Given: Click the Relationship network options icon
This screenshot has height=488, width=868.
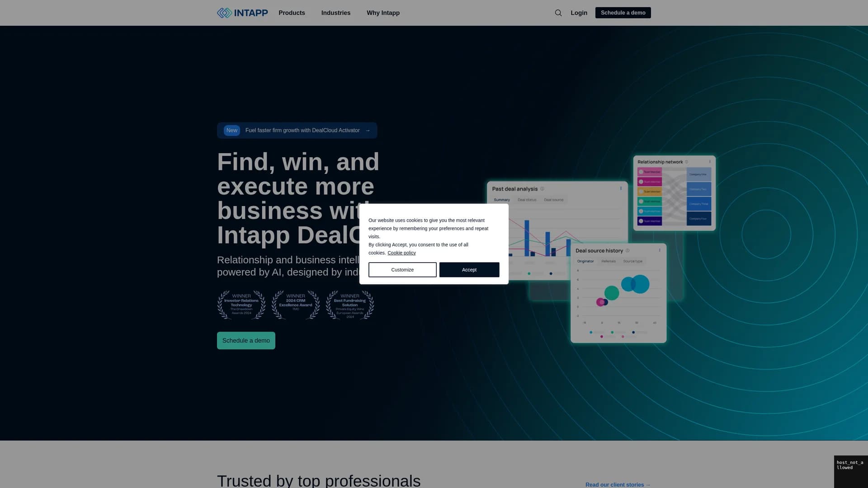Looking at the screenshot, I should [x=710, y=161].
